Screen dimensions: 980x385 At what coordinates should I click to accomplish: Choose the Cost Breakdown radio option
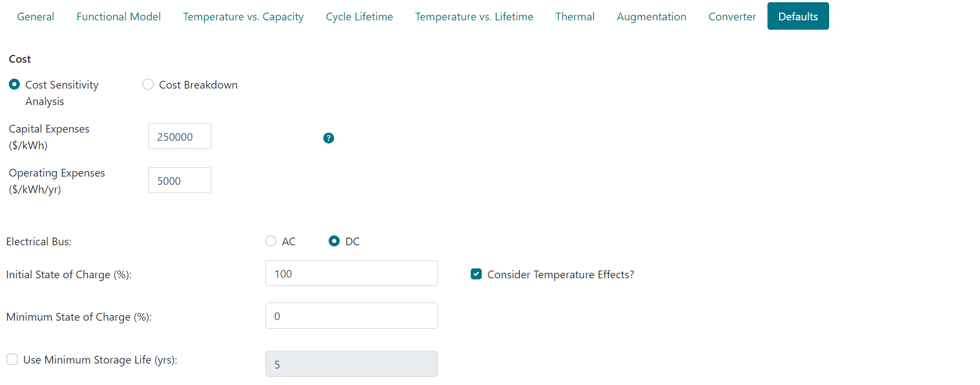148,85
